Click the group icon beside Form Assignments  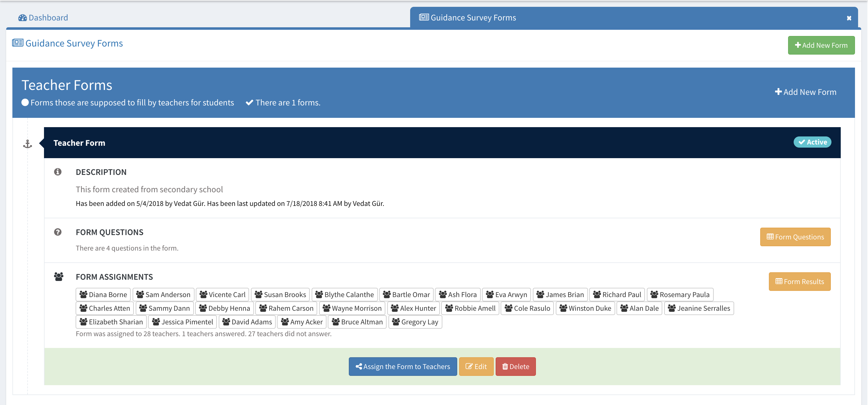[58, 277]
